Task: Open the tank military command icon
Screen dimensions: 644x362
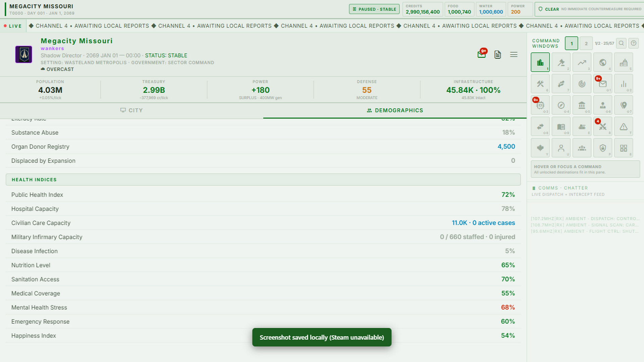Action: [582, 127]
